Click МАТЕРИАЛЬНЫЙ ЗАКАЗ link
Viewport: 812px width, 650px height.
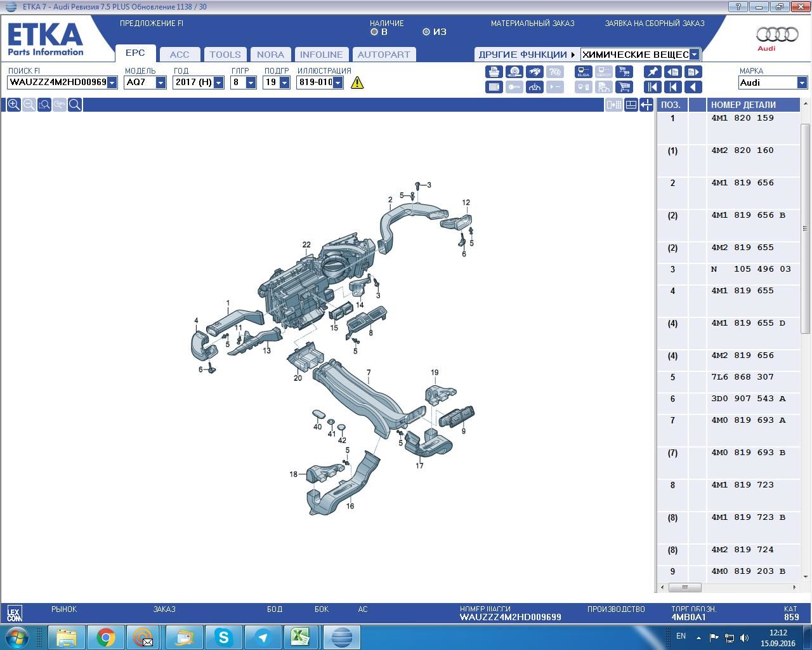(532, 23)
